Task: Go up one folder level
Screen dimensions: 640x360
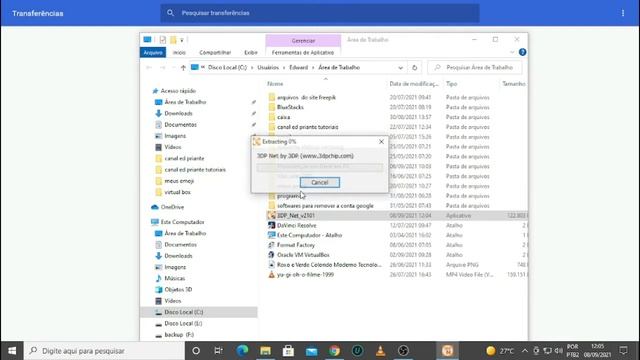Action: pos(183,68)
